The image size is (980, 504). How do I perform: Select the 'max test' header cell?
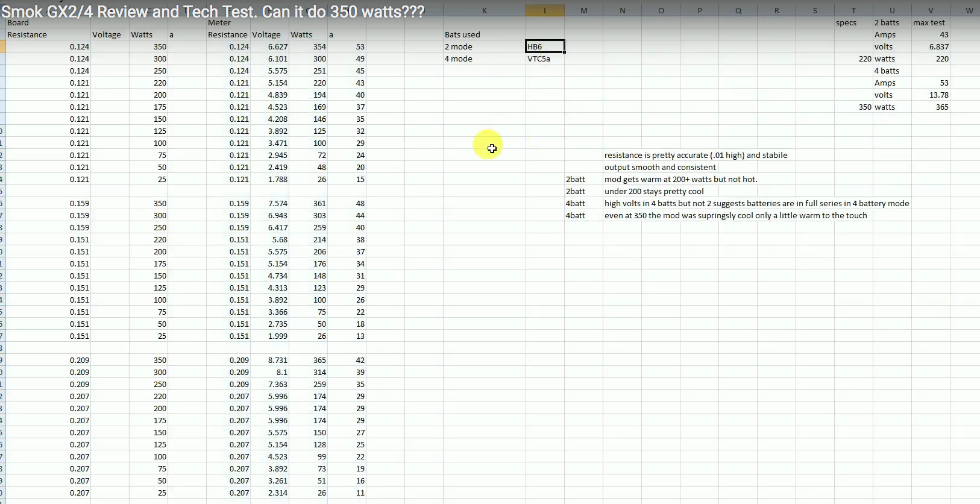pos(931,22)
